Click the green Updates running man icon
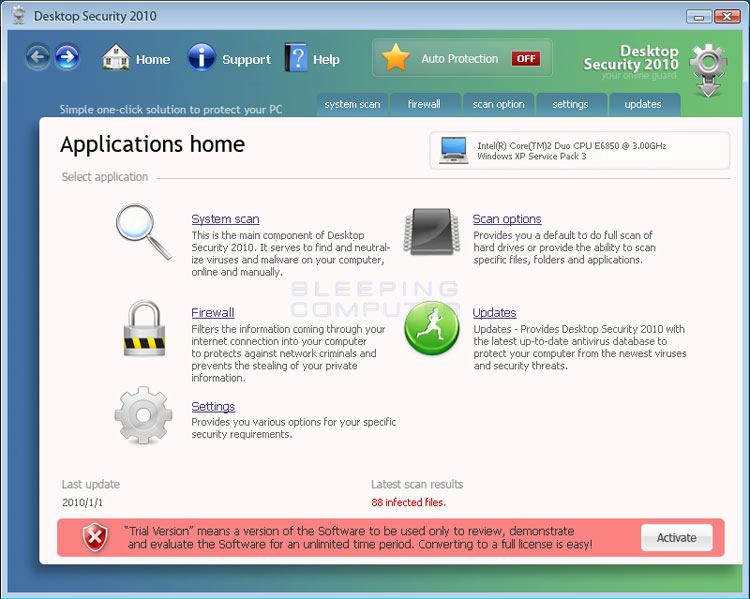This screenshot has height=599, width=750. click(431, 328)
